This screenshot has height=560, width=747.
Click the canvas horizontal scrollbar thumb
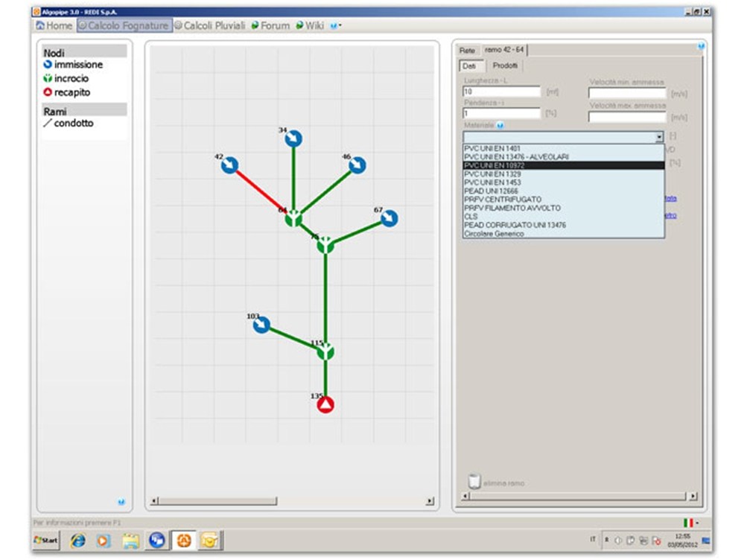(x=216, y=501)
